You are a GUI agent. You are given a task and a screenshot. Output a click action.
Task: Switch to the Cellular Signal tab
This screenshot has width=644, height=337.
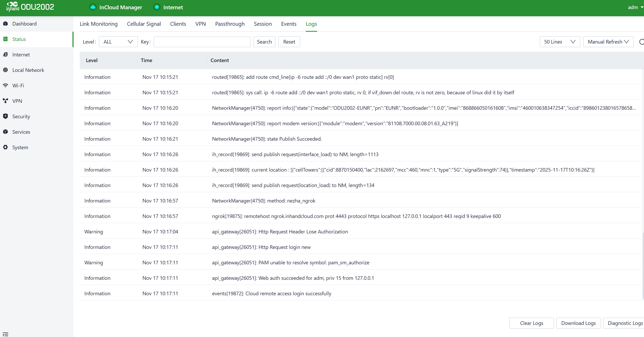click(x=144, y=24)
